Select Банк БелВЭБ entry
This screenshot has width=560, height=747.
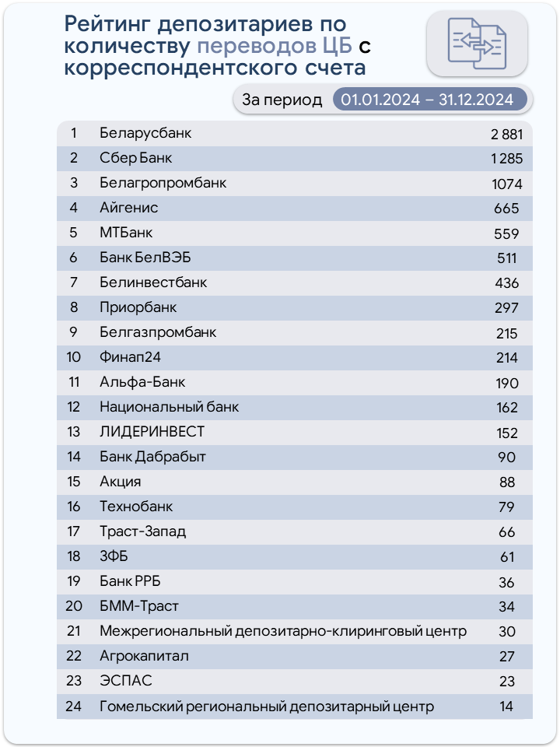(x=145, y=258)
